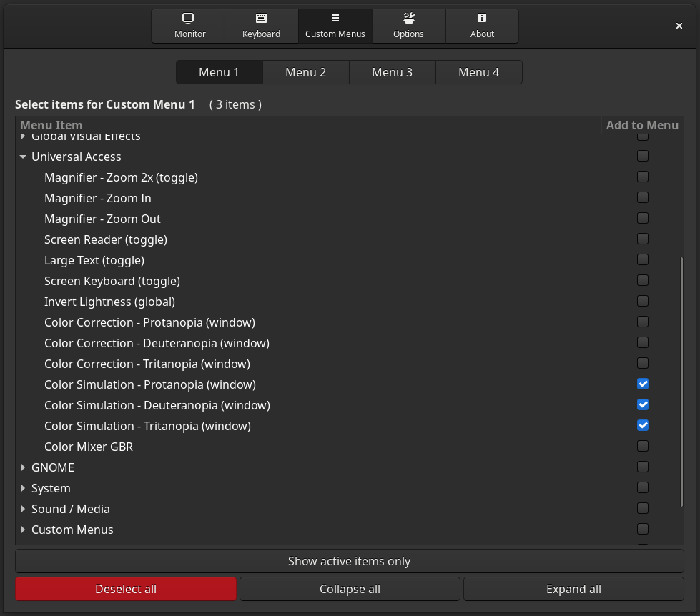Image resolution: width=700 pixels, height=616 pixels.
Task: Select the Color Mixer GBR row text
Action: click(89, 447)
